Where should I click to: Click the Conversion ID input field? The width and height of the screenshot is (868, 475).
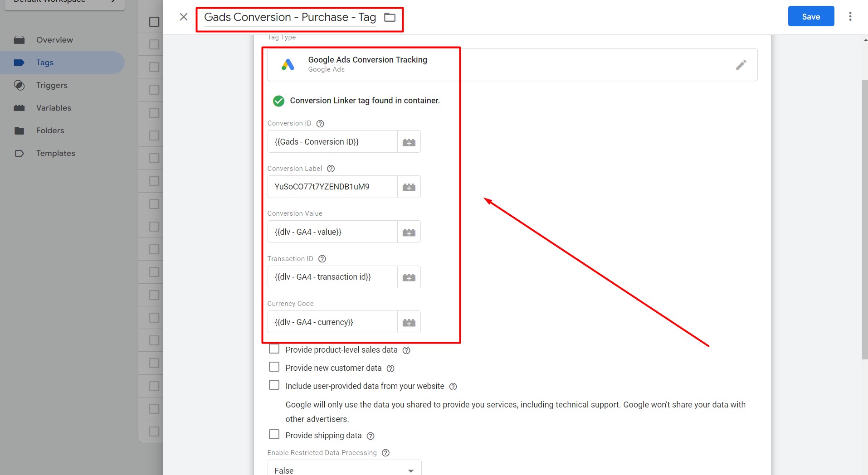(x=332, y=142)
